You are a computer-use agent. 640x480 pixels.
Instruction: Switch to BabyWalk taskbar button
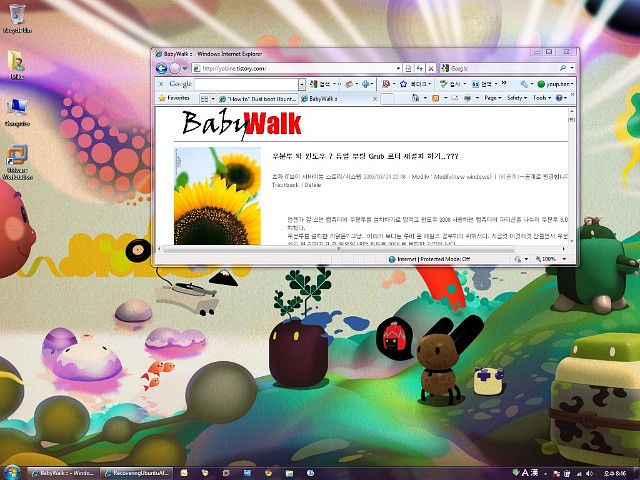point(63,473)
